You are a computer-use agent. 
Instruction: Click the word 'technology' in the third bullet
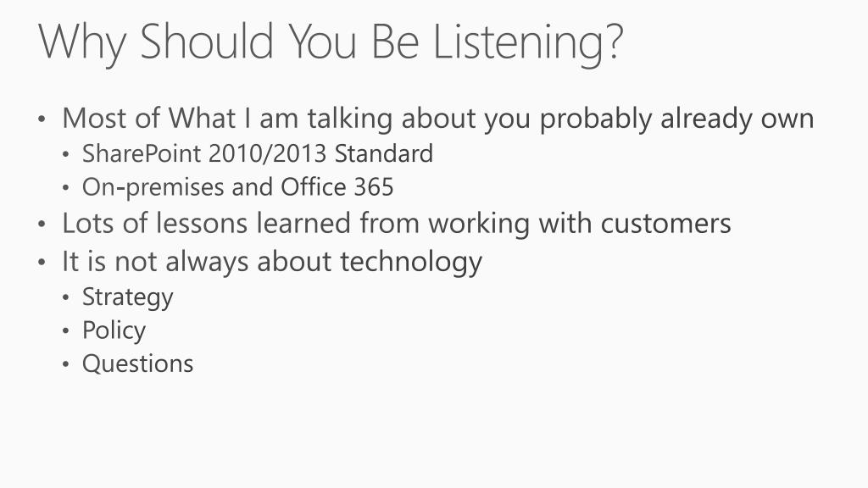point(411,262)
